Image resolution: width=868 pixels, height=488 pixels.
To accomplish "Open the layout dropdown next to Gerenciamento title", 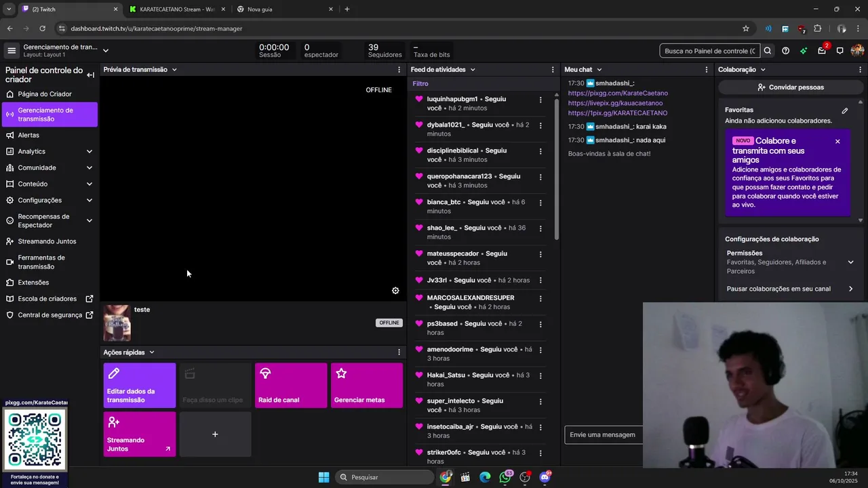I will click(x=106, y=51).
